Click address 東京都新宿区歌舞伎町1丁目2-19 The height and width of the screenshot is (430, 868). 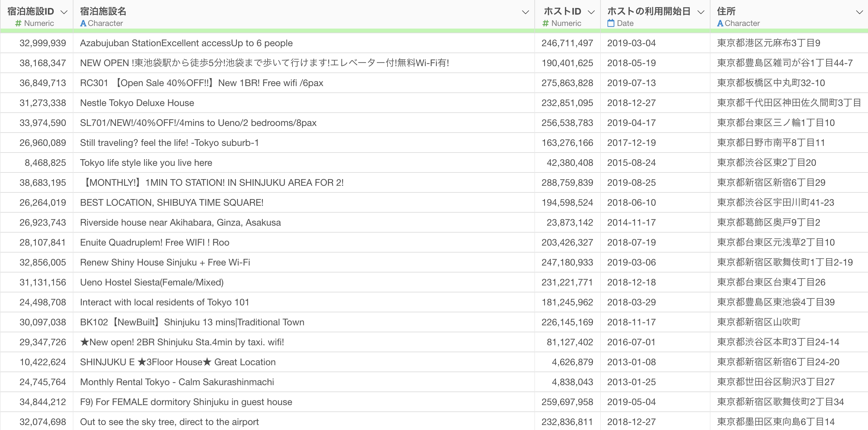pyautogui.click(x=785, y=263)
